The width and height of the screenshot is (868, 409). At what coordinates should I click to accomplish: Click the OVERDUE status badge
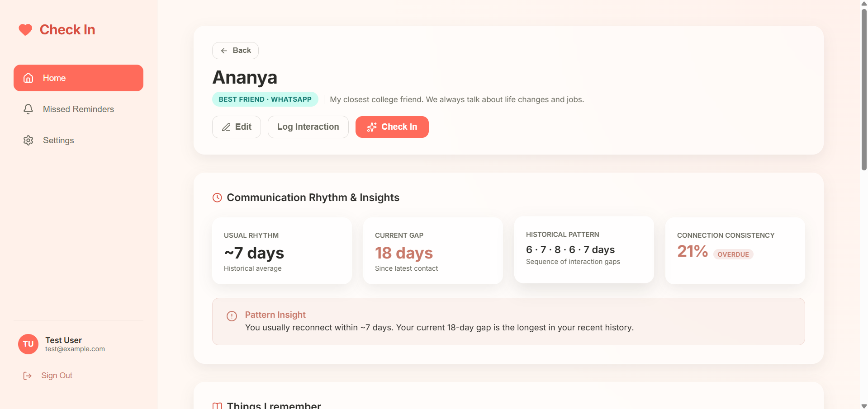click(x=733, y=254)
